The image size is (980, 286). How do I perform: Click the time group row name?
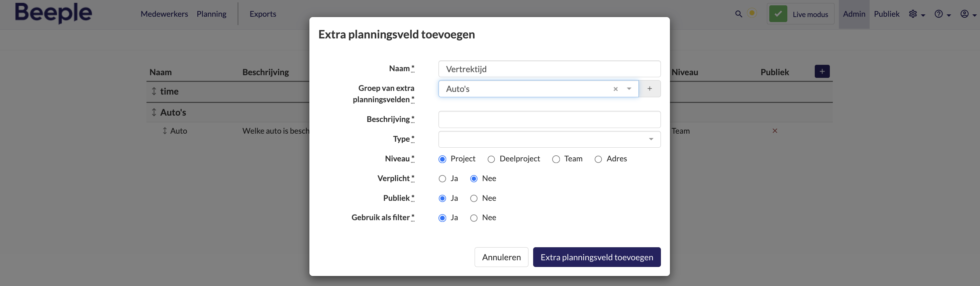[169, 91]
